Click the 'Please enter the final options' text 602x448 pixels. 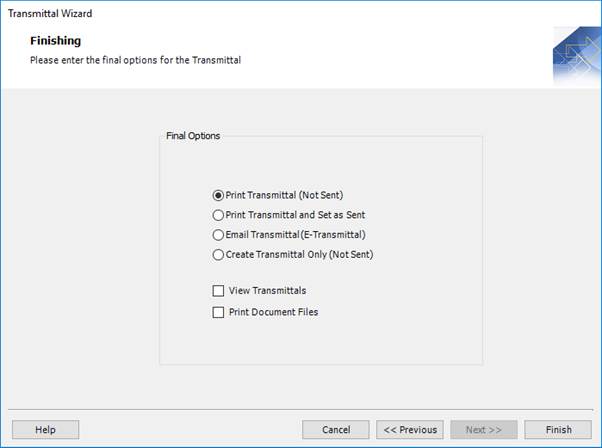tap(135, 60)
